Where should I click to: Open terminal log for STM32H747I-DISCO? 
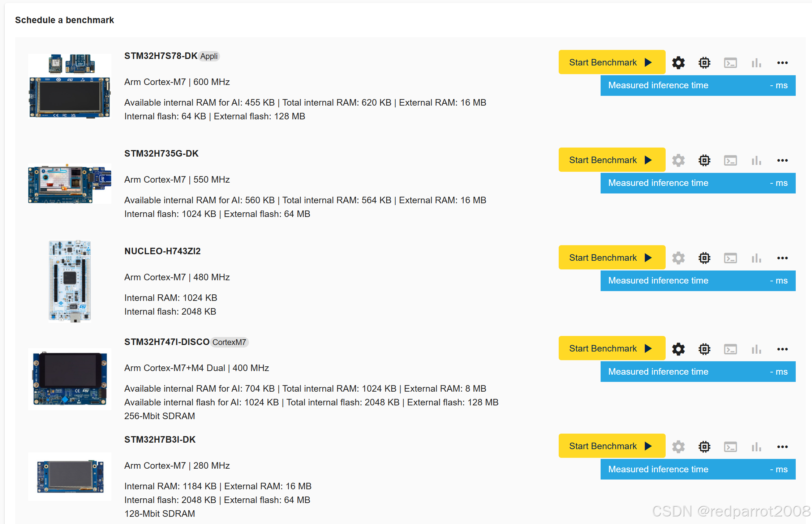point(730,349)
